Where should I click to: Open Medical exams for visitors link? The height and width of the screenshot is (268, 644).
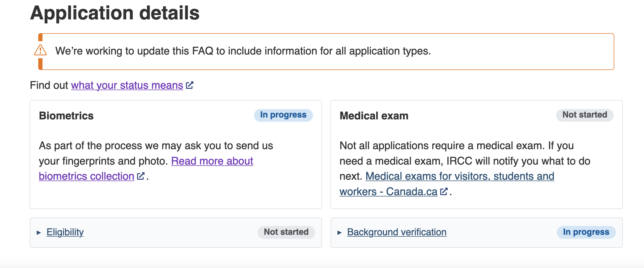point(460,176)
